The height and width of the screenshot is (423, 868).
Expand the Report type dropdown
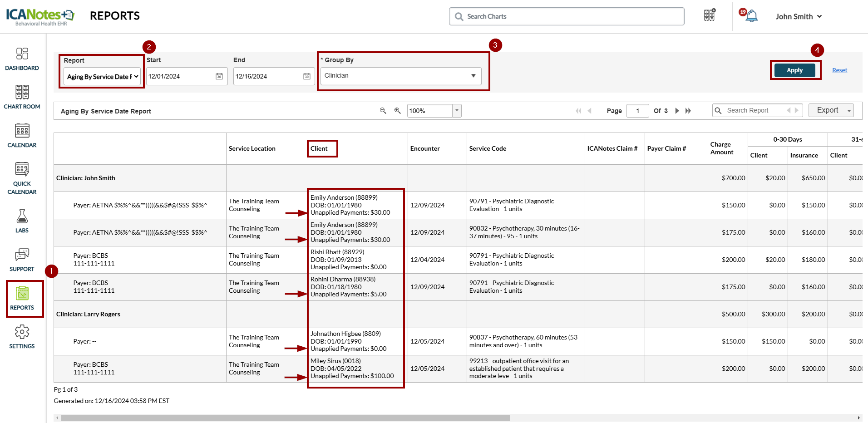[102, 77]
